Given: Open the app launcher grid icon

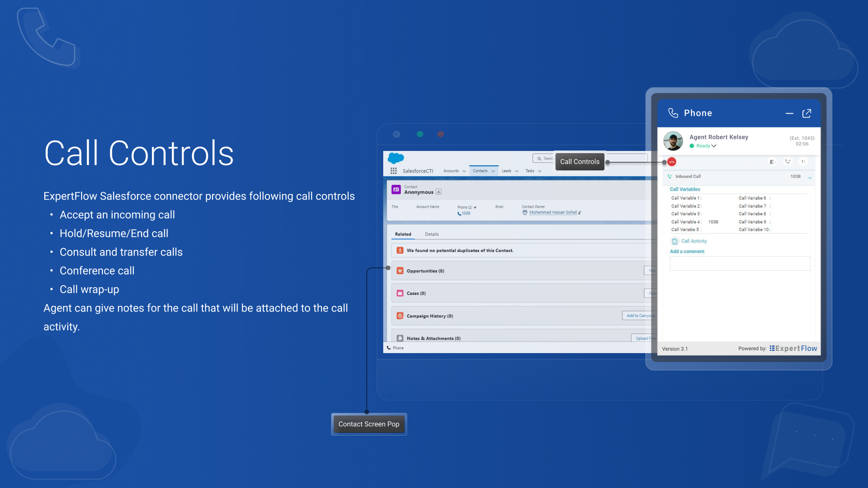Looking at the screenshot, I should [x=394, y=171].
